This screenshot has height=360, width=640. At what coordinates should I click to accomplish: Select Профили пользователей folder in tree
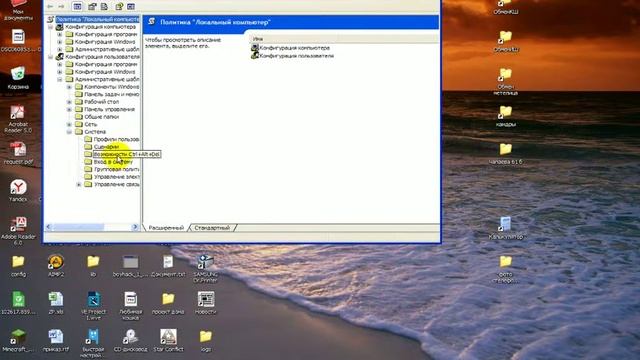point(116,139)
